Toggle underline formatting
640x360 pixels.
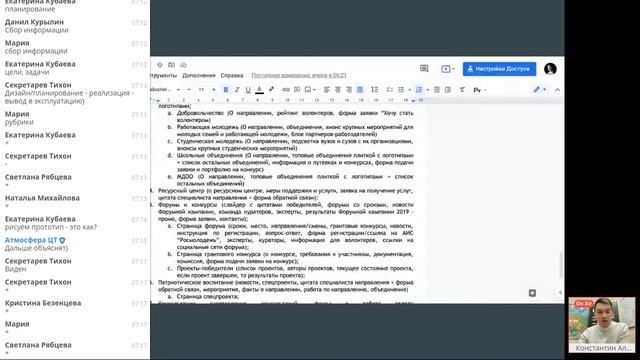(x=248, y=90)
